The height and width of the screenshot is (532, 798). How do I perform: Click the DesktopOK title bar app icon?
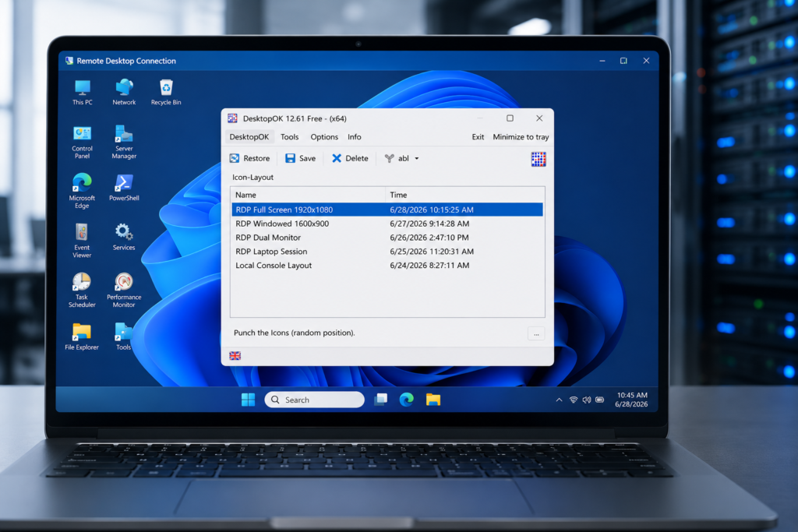coord(232,118)
